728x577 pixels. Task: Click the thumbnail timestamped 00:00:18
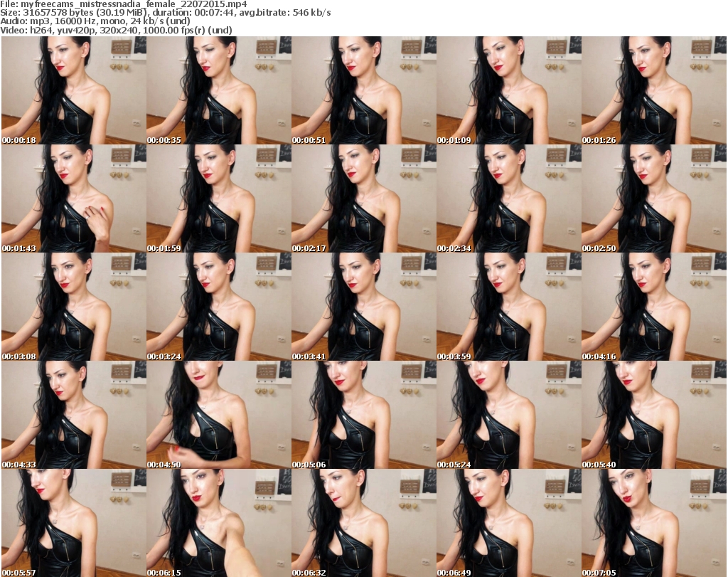74,90
